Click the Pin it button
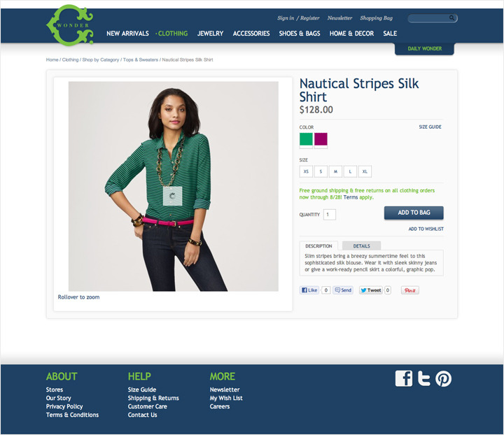Image resolution: width=504 pixels, height=435 pixels. click(x=409, y=290)
